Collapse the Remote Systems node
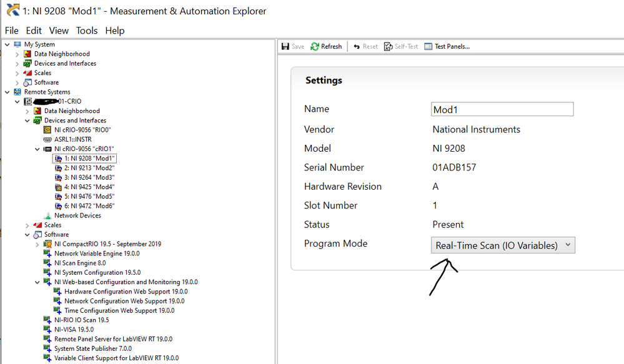Image resolution: width=624 pixels, height=364 pixels. pyautogui.click(x=7, y=92)
